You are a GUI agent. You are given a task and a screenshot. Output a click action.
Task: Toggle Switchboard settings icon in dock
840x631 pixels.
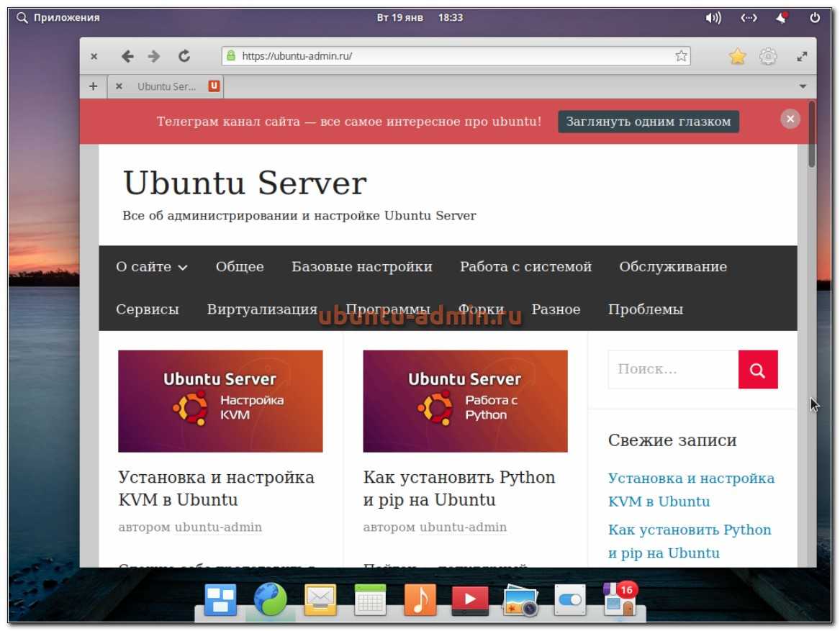[x=571, y=599]
